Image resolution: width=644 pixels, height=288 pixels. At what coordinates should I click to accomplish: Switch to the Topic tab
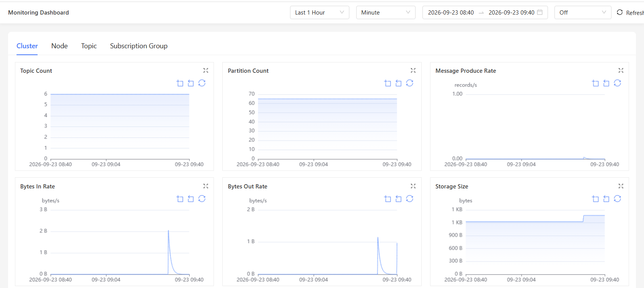tap(89, 46)
